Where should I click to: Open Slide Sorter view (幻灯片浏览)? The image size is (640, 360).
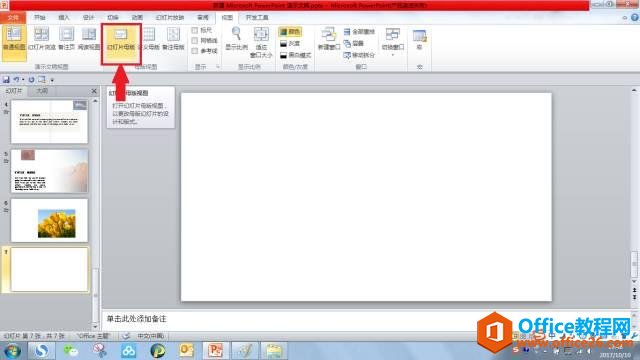click(x=42, y=40)
